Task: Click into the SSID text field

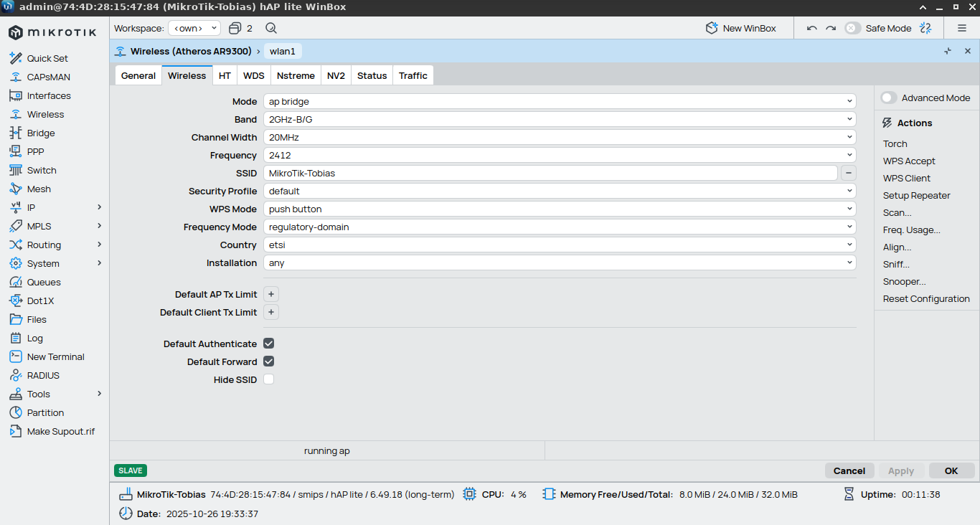Action: [x=550, y=173]
